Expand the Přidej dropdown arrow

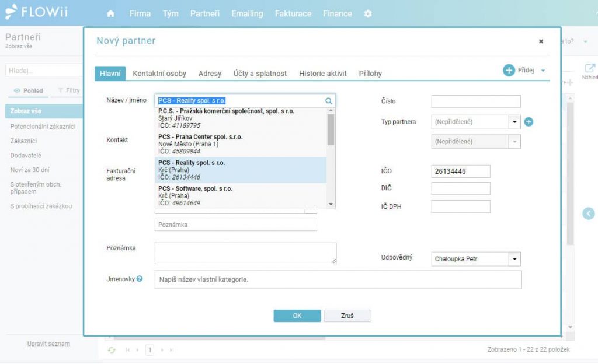point(543,71)
